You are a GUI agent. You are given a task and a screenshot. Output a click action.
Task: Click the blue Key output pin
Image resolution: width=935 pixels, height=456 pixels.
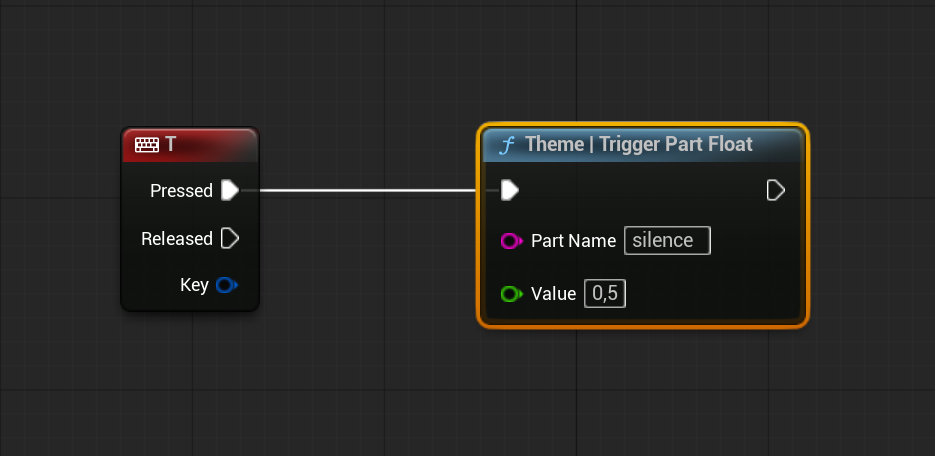pos(227,285)
